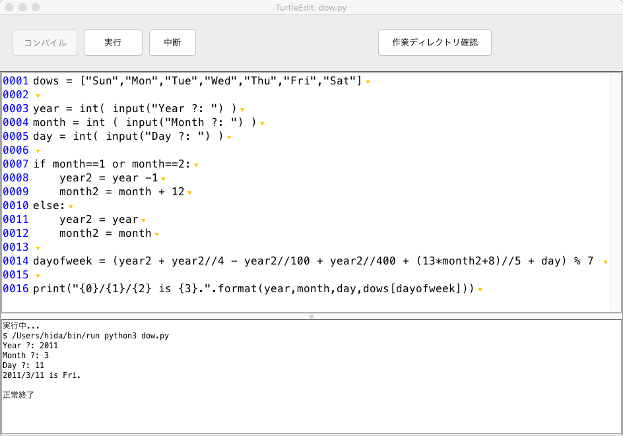Image resolution: width=623 pixels, height=436 pixels.
Task: Close the TurtleEdit window with red button
Action: point(11,7)
